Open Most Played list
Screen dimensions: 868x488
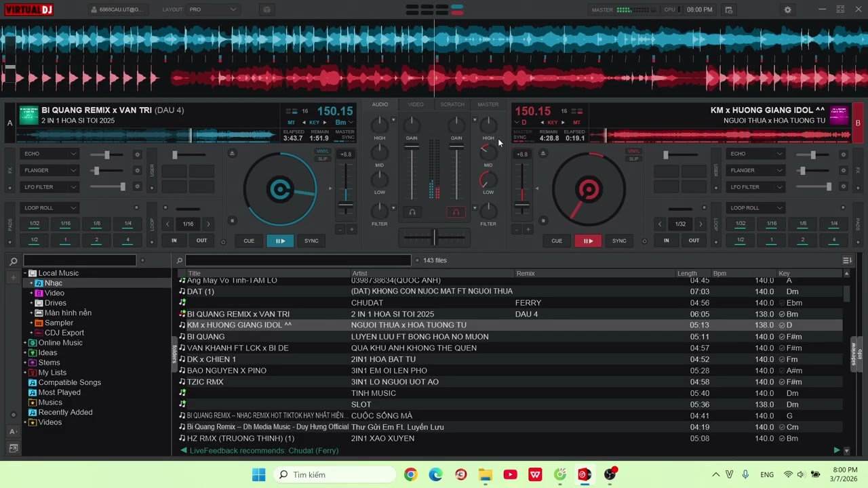coord(60,392)
